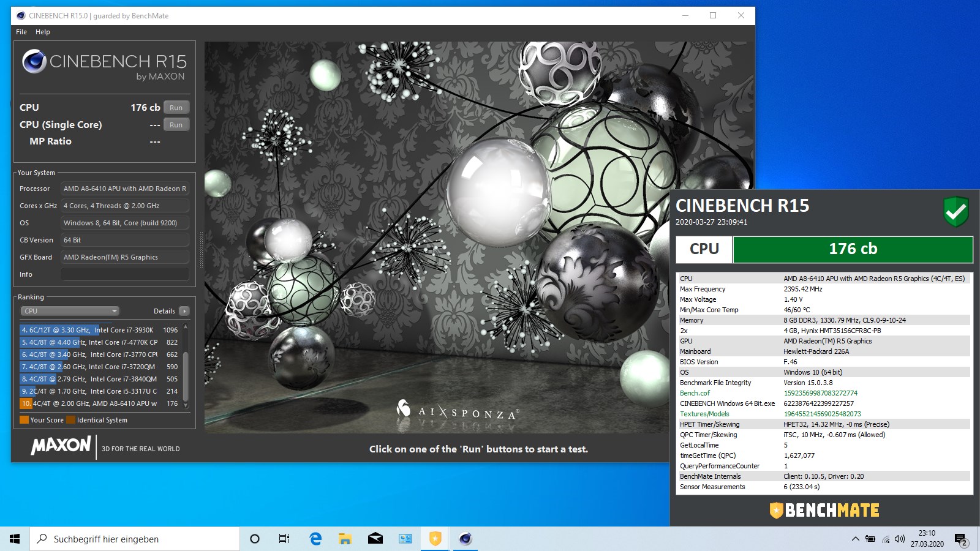Image resolution: width=980 pixels, height=551 pixels.
Task: Open File Explorer from taskbar
Action: (x=345, y=539)
